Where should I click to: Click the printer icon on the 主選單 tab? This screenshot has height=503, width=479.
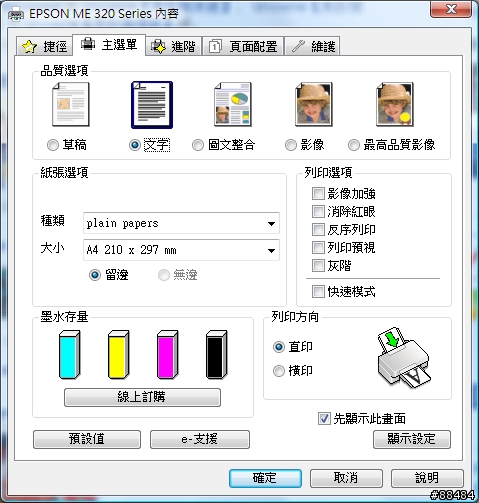88,44
